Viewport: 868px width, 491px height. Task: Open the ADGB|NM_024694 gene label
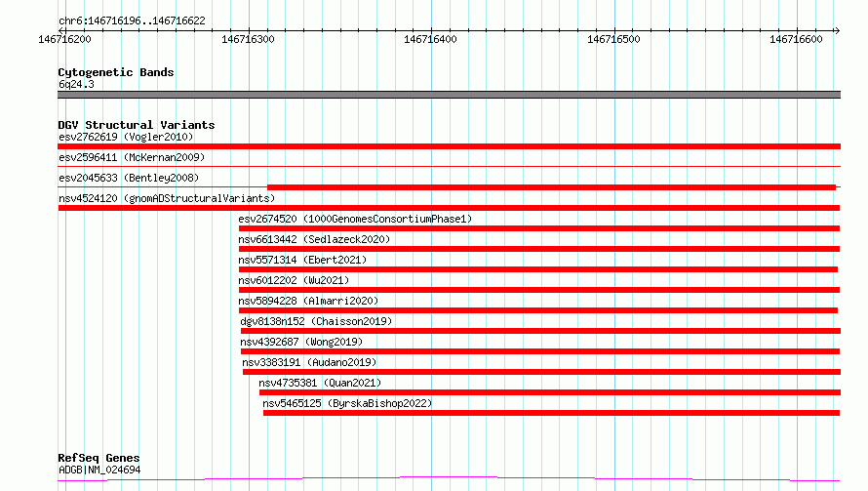point(99,470)
